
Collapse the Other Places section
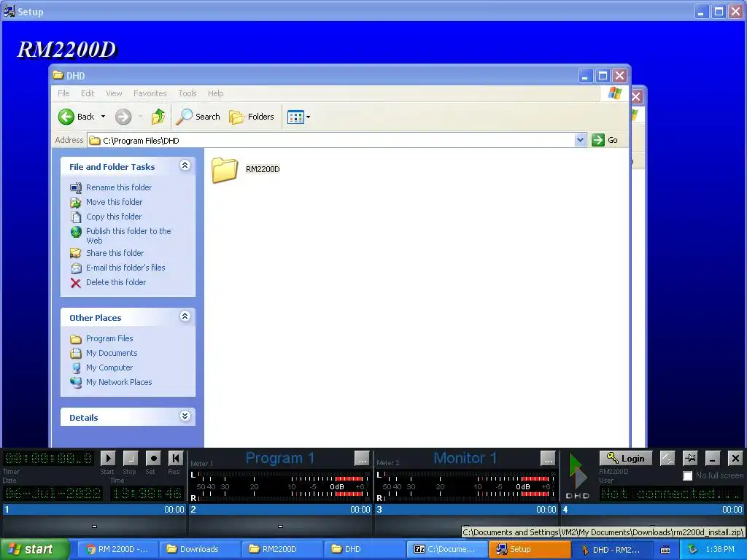[x=185, y=316]
